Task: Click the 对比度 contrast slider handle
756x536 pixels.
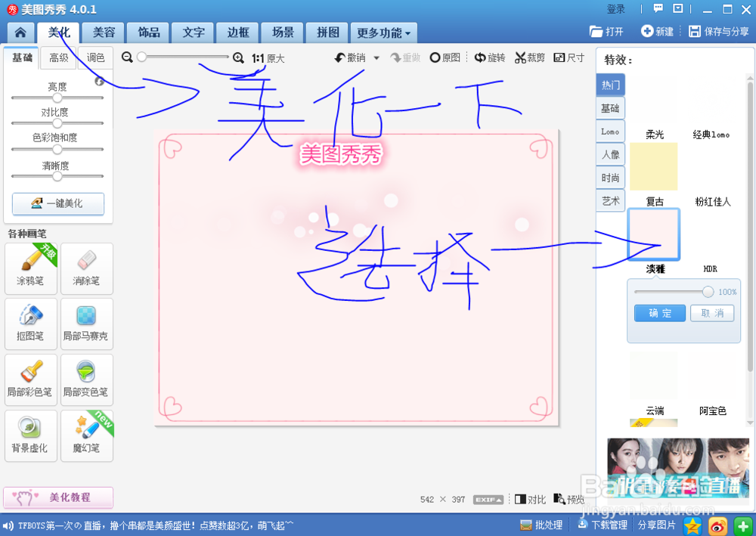Action: [57, 123]
